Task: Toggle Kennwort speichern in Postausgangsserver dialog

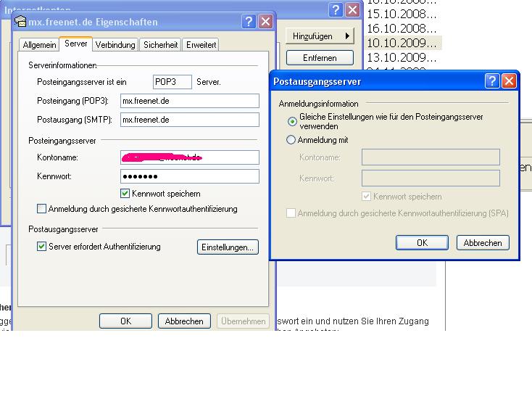Action: [366, 197]
